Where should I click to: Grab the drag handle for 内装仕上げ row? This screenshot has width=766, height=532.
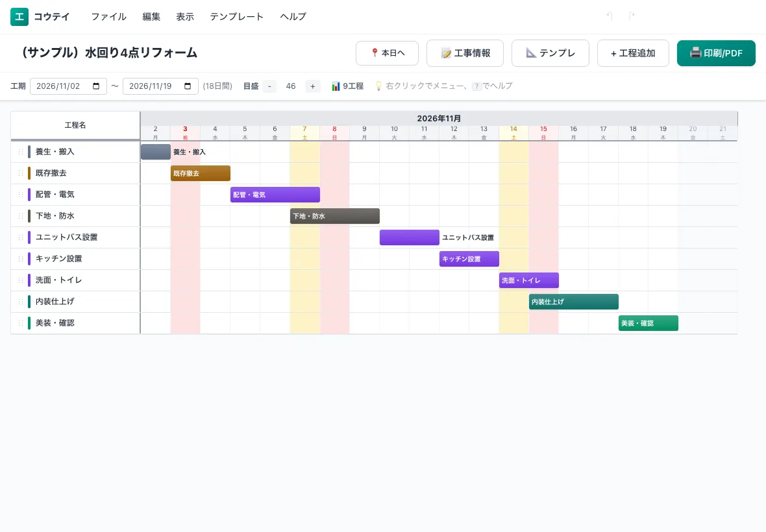click(21, 302)
